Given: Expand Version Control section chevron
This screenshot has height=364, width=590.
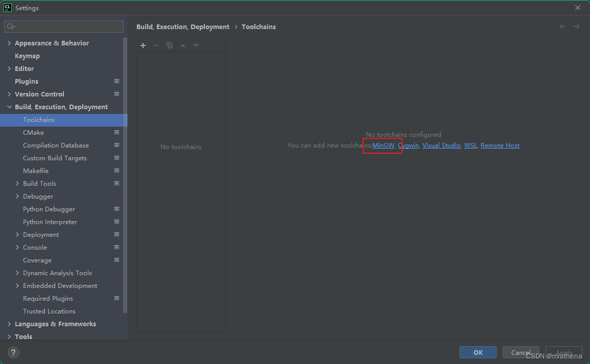Looking at the screenshot, I should click(9, 94).
